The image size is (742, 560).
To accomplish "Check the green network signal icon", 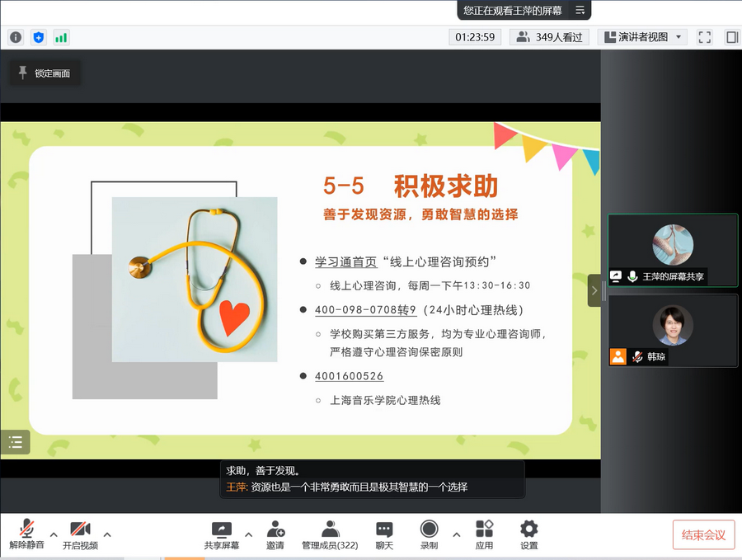I will 61,37.
